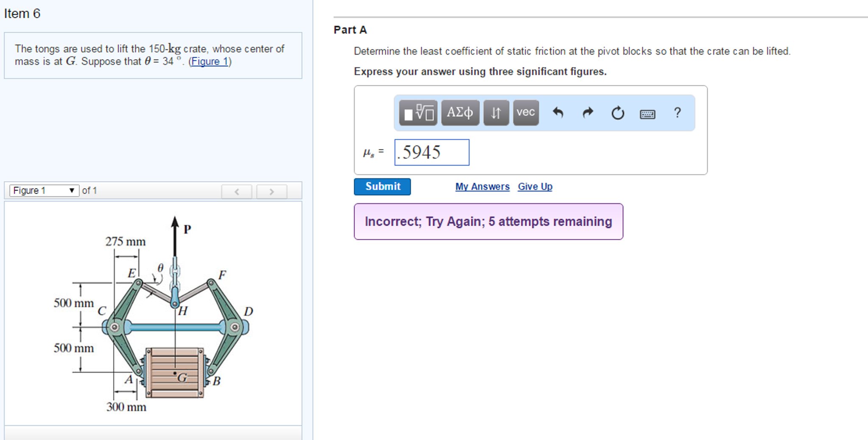
Task: Click the 'Determine the least coefficient' question text
Action: 572,51
